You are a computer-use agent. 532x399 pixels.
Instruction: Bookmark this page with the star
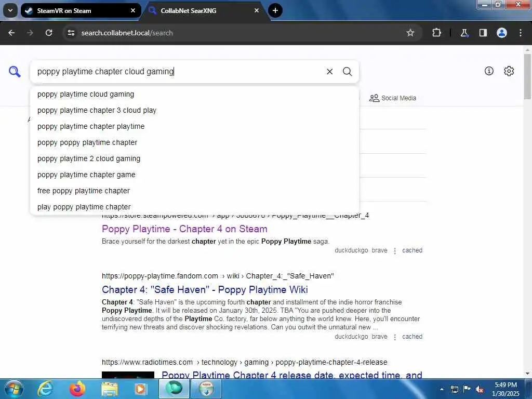click(x=410, y=33)
